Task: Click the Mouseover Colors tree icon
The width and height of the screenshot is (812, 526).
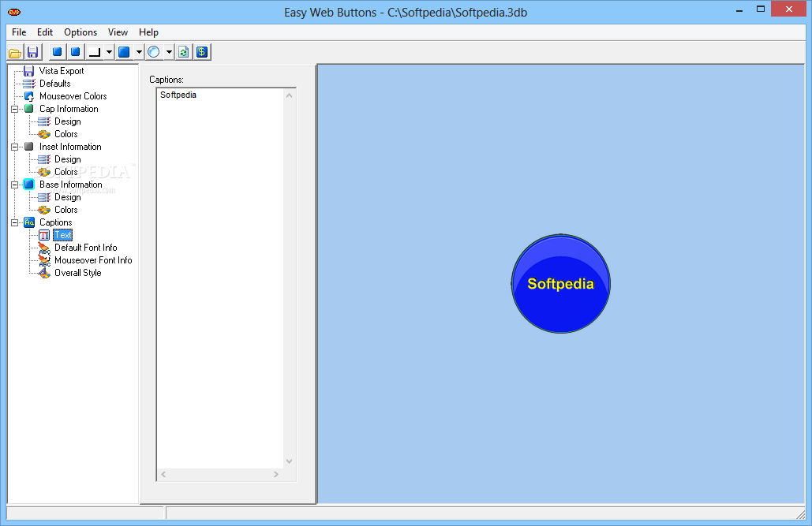Action: (29, 96)
